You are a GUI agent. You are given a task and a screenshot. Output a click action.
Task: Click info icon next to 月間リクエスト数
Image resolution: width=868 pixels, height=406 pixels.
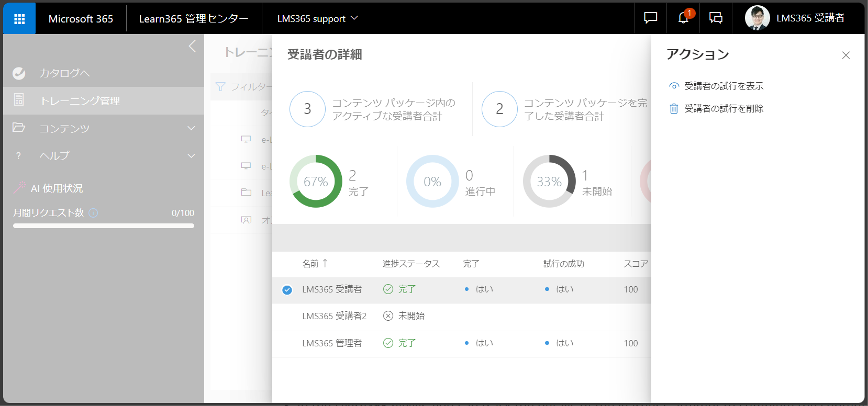coord(93,212)
